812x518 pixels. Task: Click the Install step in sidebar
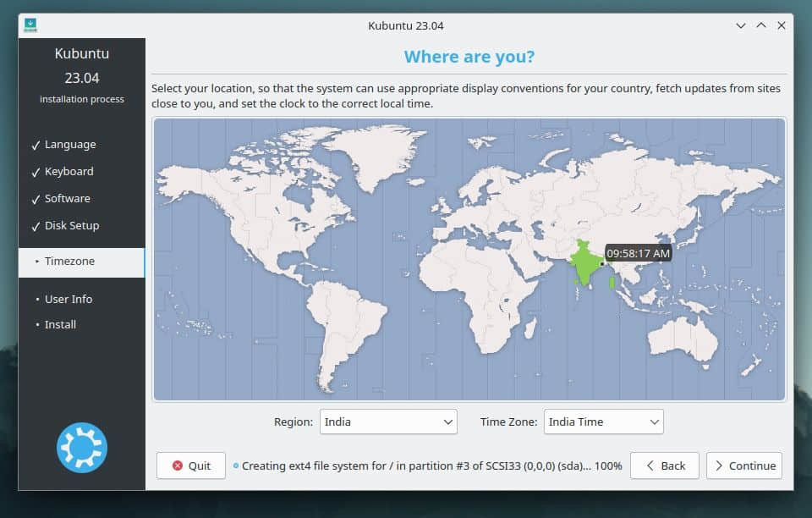coord(60,324)
